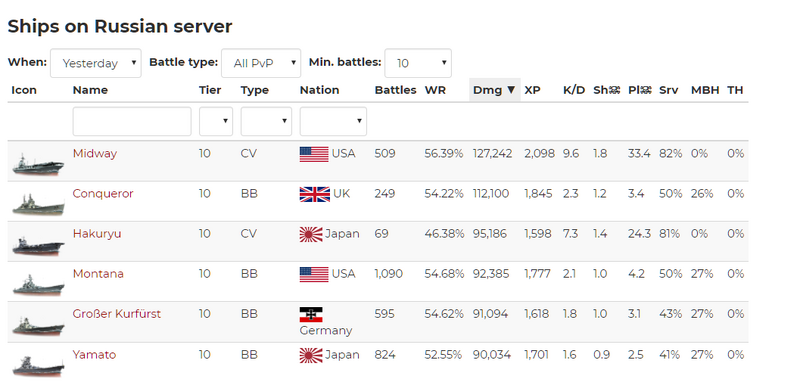This screenshot has width=800, height=382.
Task: Click the Conqueror ship icon
Action: coord(38,205)
